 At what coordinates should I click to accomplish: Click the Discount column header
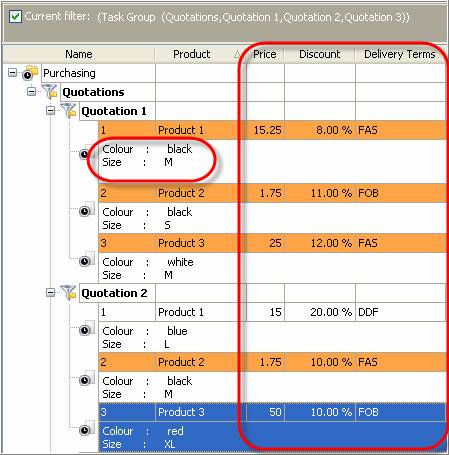click(320, 54)
